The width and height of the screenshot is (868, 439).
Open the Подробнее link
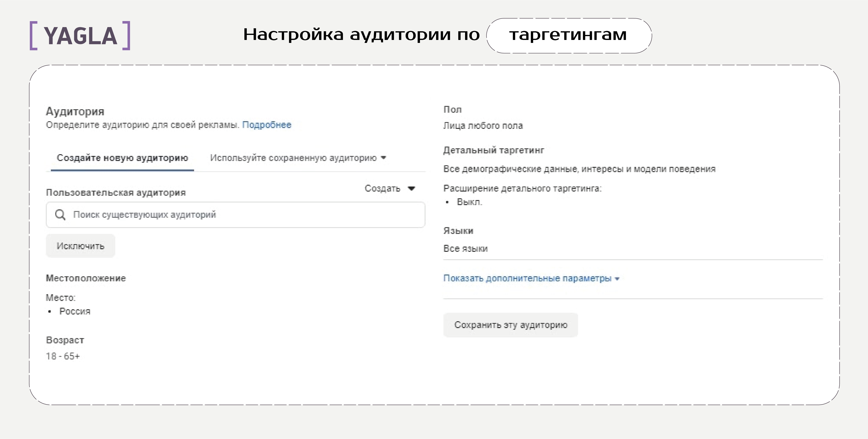point(266,125)
